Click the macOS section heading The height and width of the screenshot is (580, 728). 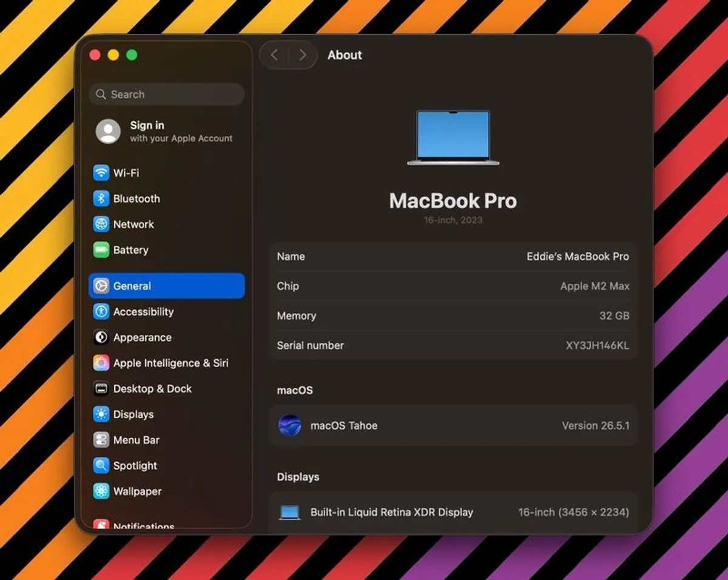coord(295,391)
